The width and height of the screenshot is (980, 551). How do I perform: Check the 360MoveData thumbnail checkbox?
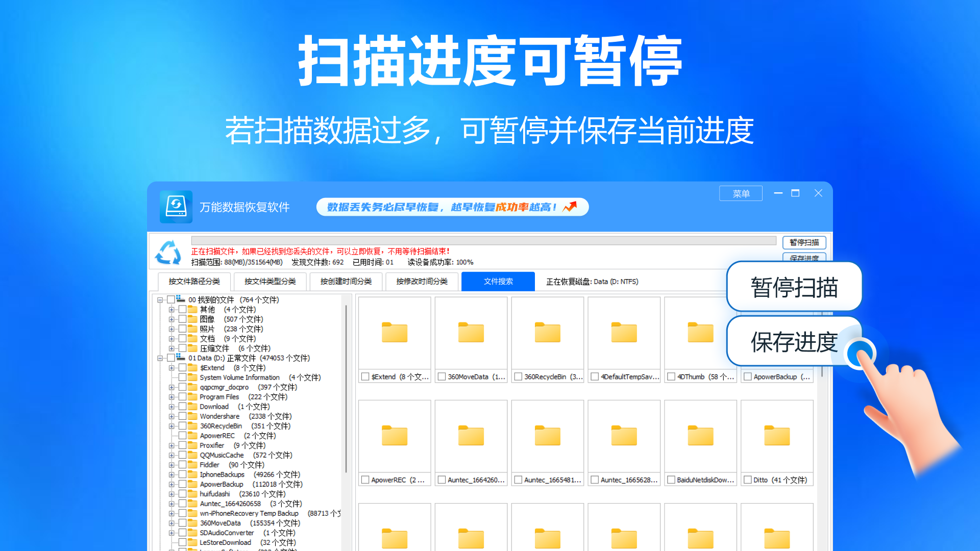[442, 377]
